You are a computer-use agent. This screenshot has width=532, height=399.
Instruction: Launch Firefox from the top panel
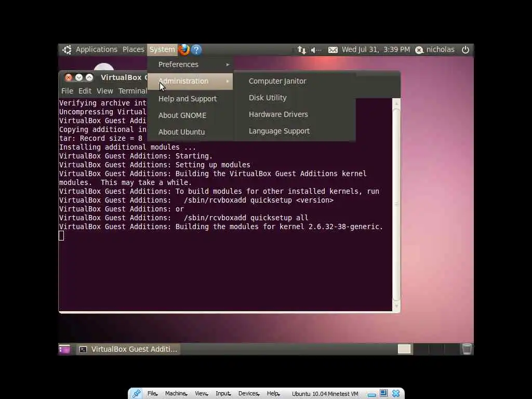click(x=184, y=50)
